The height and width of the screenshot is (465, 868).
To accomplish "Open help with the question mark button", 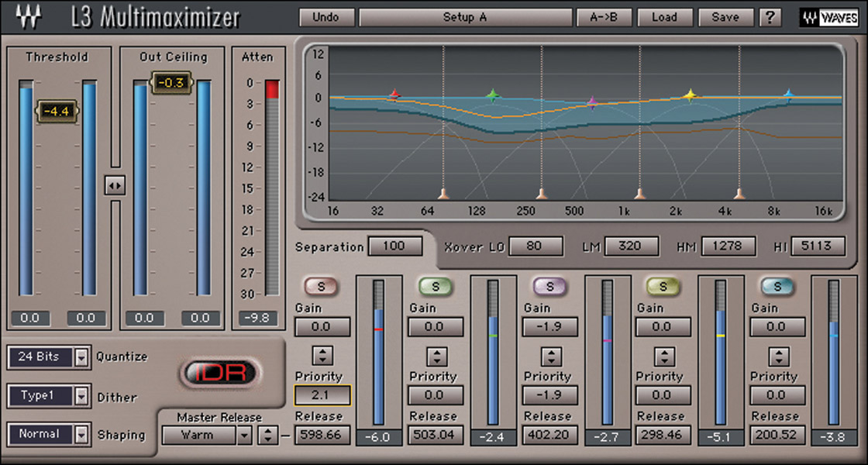I will pos(770,17).
